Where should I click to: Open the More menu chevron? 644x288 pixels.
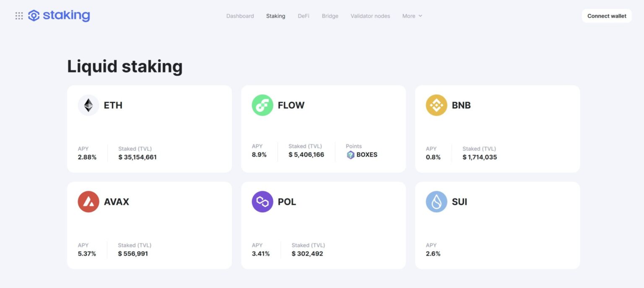419,16
